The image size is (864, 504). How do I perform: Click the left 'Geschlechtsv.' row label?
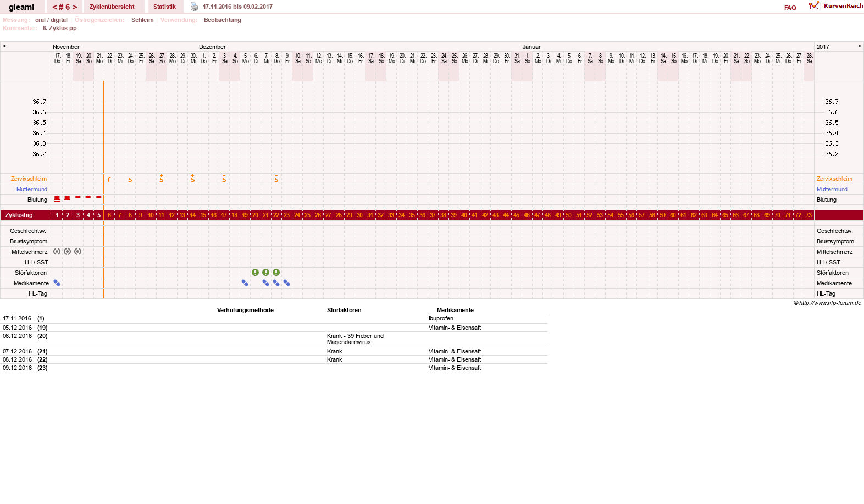pyautogui.click(x=27, y=231)
